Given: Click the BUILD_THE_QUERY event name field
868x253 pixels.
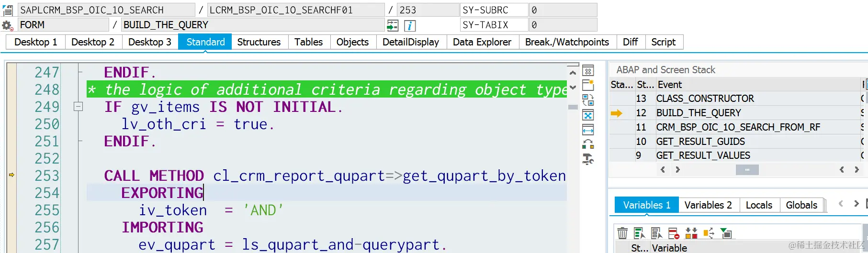Looking at the screenshot, I should (253, 25).
